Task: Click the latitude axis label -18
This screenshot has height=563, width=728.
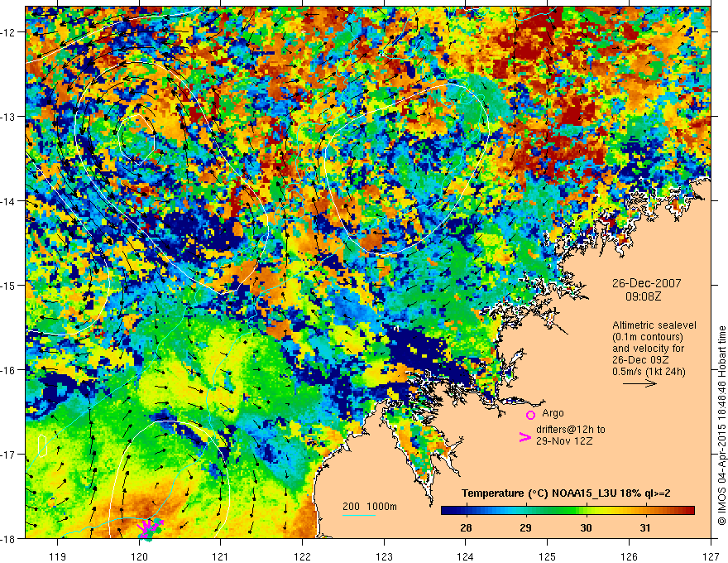Action: coord(8,538)
